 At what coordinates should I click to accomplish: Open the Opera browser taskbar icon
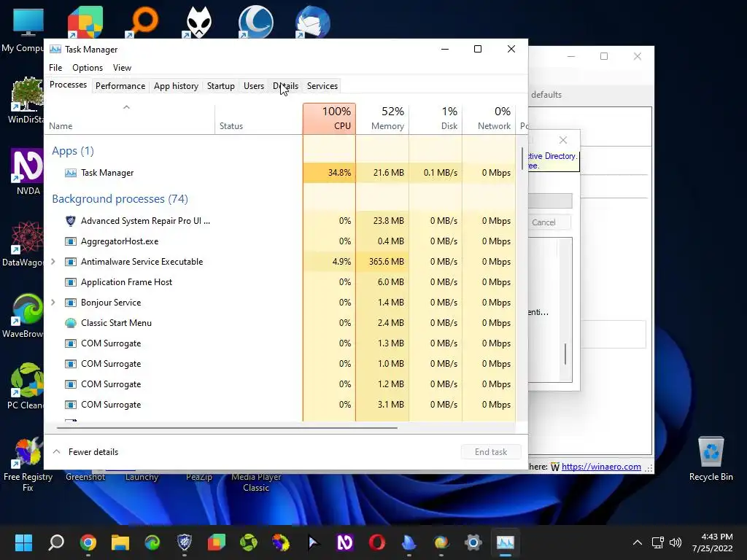[x=377, y=542]
